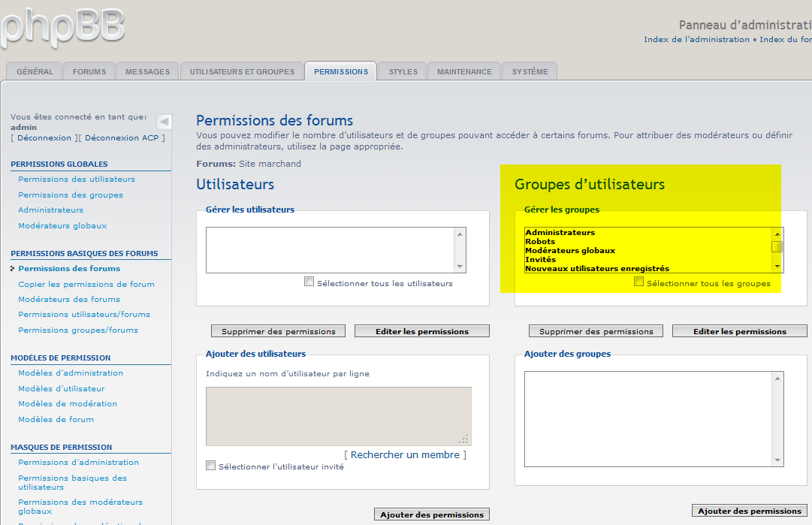Open the GÉNÉRAL tab
The width and height of the screenshot is (812, 525).
[35, 71]
